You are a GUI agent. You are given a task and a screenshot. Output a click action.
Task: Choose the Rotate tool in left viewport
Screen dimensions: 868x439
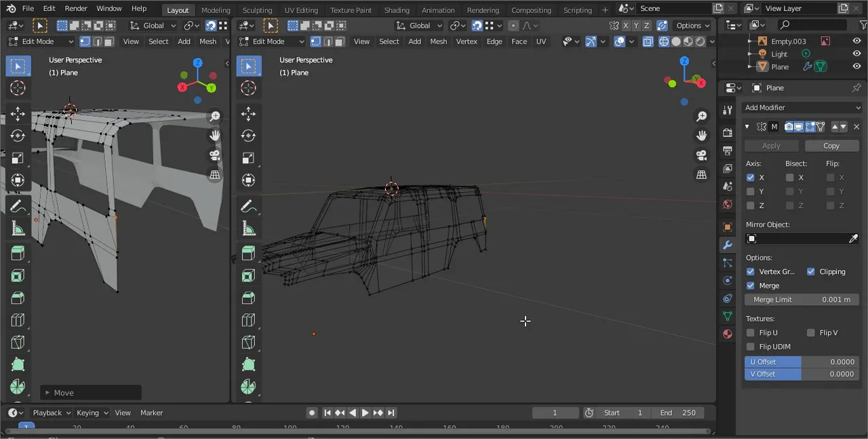click(18, 136)
